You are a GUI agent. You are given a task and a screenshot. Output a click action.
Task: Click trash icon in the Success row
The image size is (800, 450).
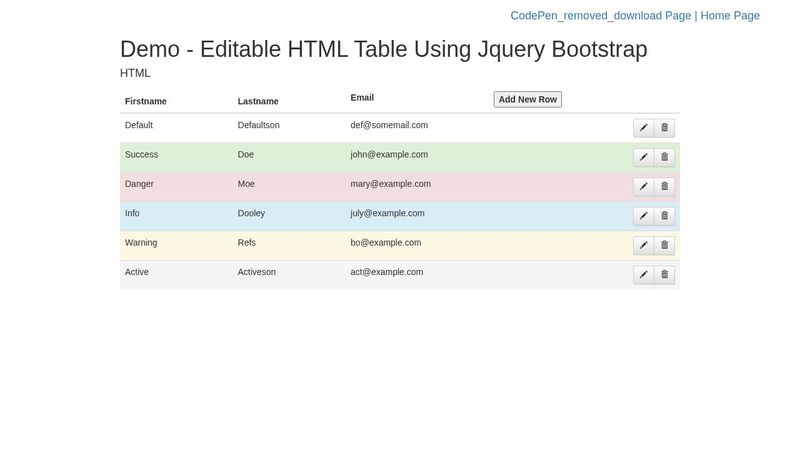tap(664, 157)
